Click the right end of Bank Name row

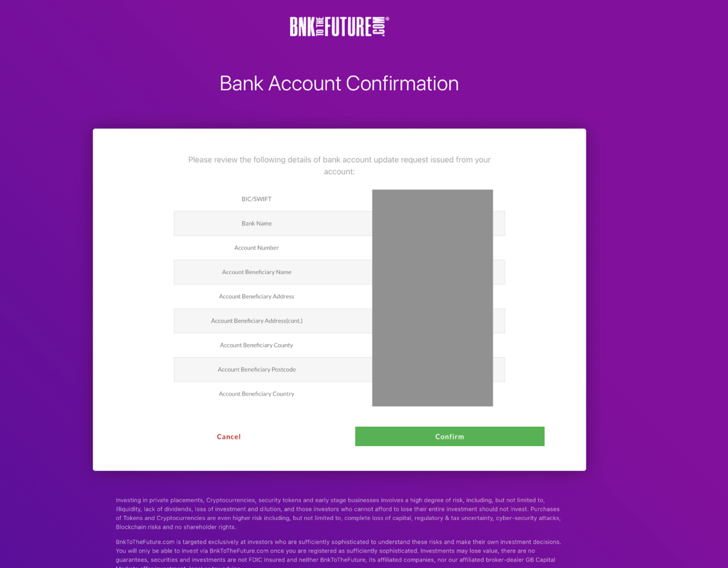[x=499, y=223]
